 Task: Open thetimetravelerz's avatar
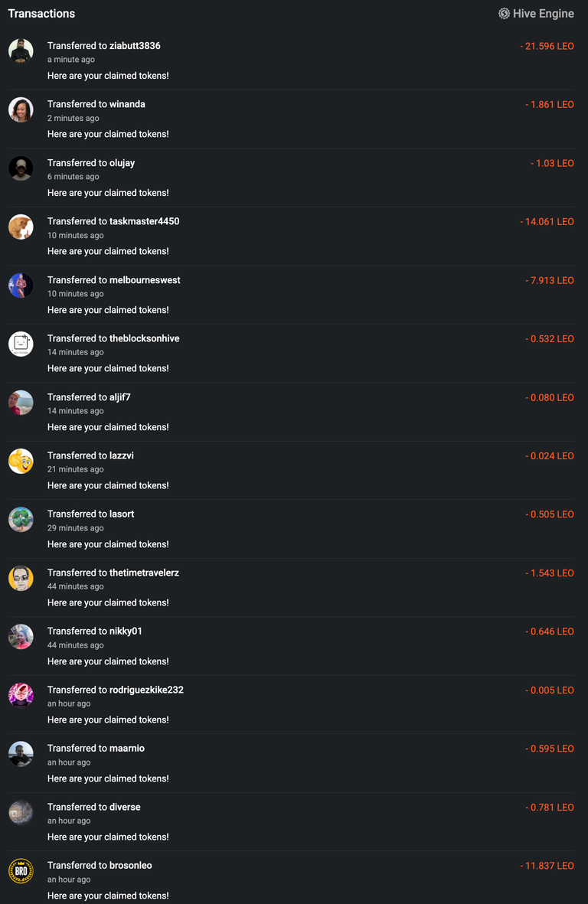(x=21, y=578)
